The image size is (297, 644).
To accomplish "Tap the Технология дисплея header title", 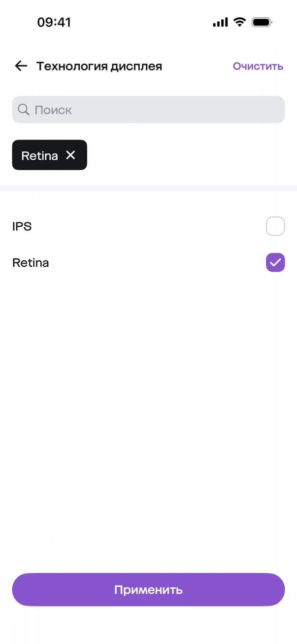I will (99, 66).
